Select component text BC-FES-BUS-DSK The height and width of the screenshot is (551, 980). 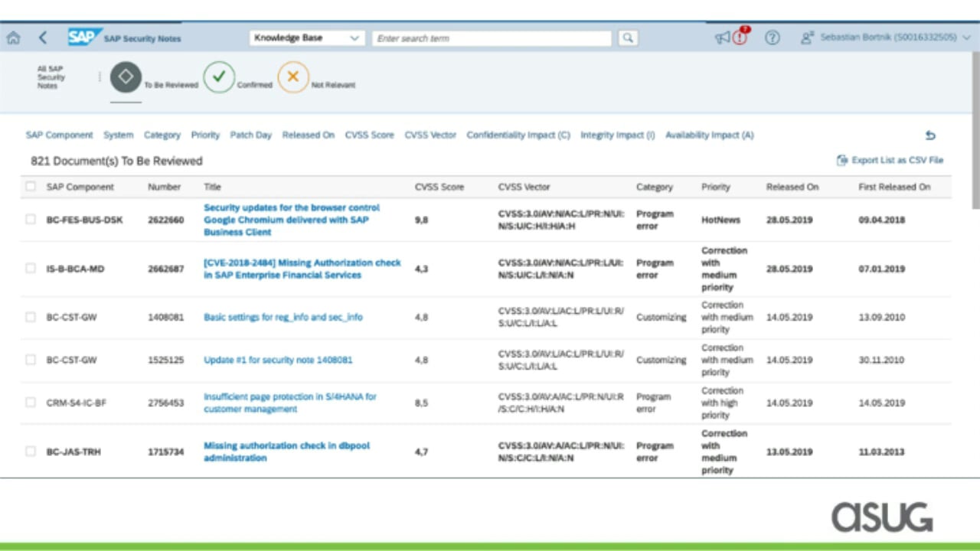[84, 220]
